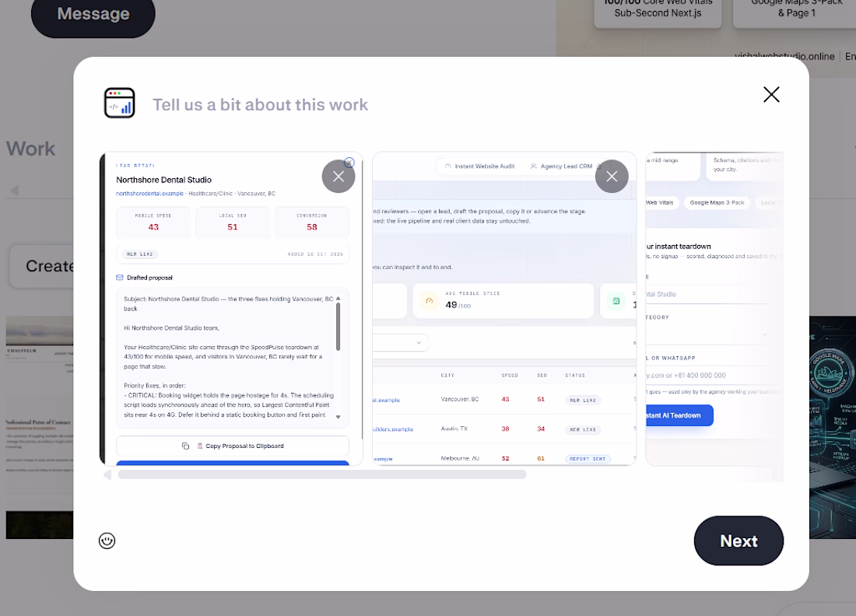This screenshot has width=856, height=616.
Task: Close the work details dialog
Action: point(771,94)
